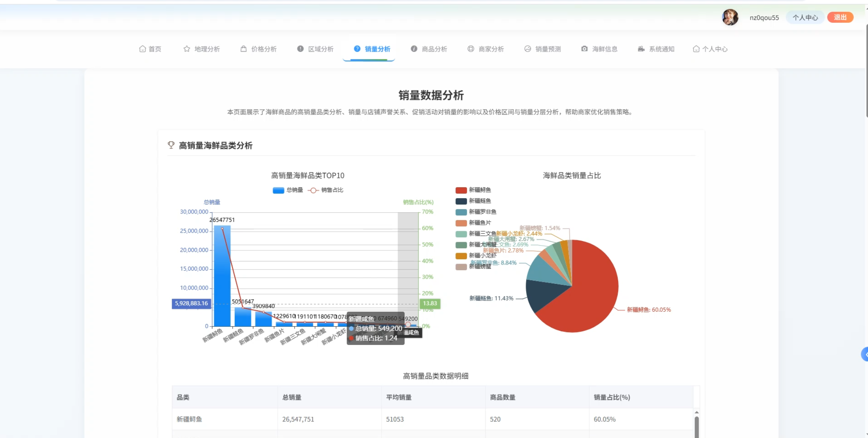Viewport: 868px width, 438px height.
Task: Open the 首页 tab
Action: click(150, 49)
